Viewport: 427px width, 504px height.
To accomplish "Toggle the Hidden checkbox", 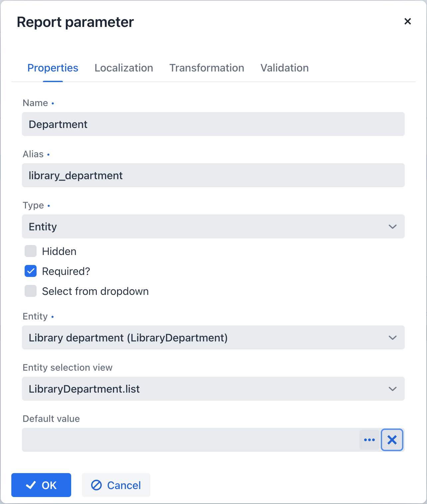I will (31, 251).
